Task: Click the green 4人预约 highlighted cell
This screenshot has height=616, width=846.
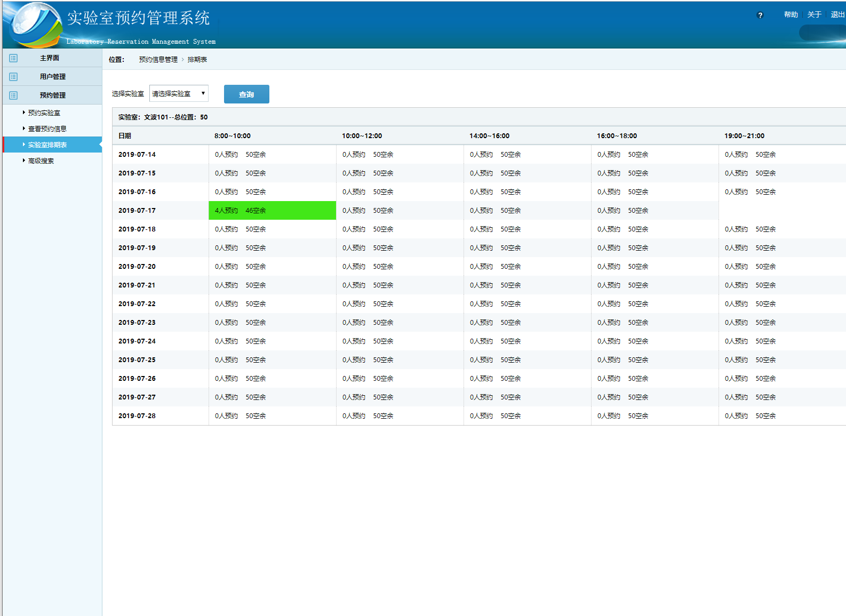Action: coord(272,211)
